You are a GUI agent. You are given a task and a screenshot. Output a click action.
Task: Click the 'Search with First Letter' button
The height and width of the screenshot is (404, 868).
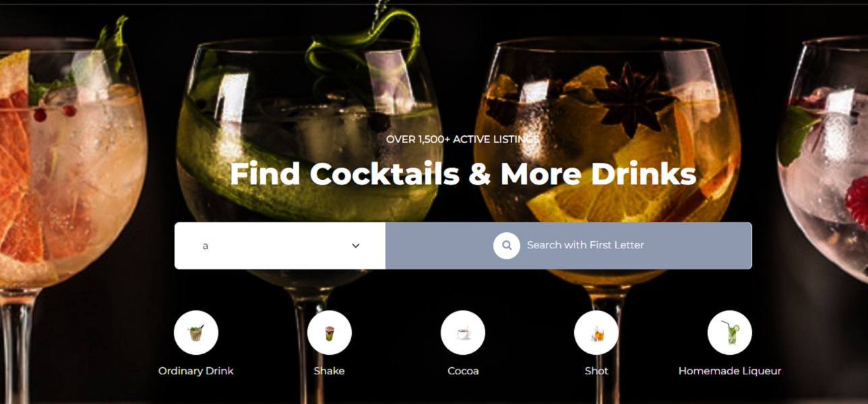[569, 246]
